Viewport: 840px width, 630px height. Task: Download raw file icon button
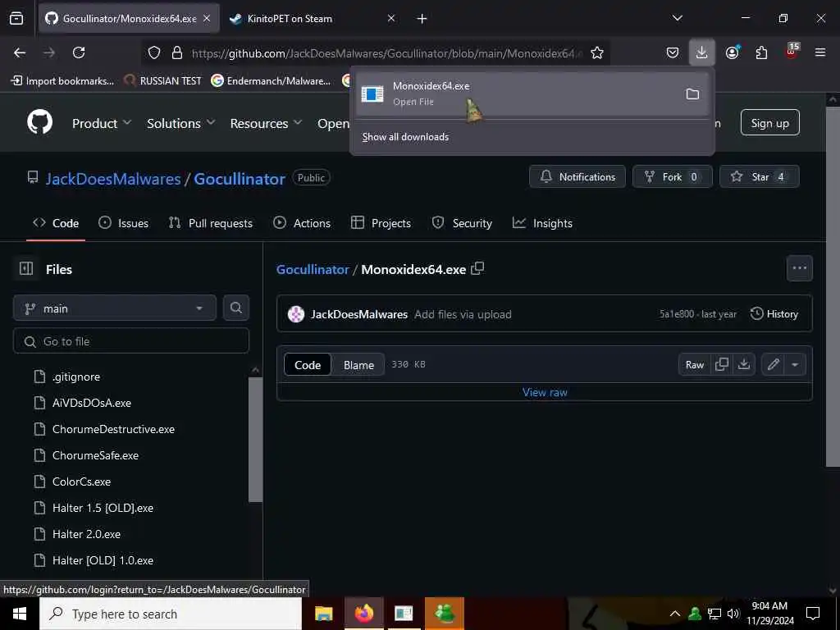click(743, 365)
